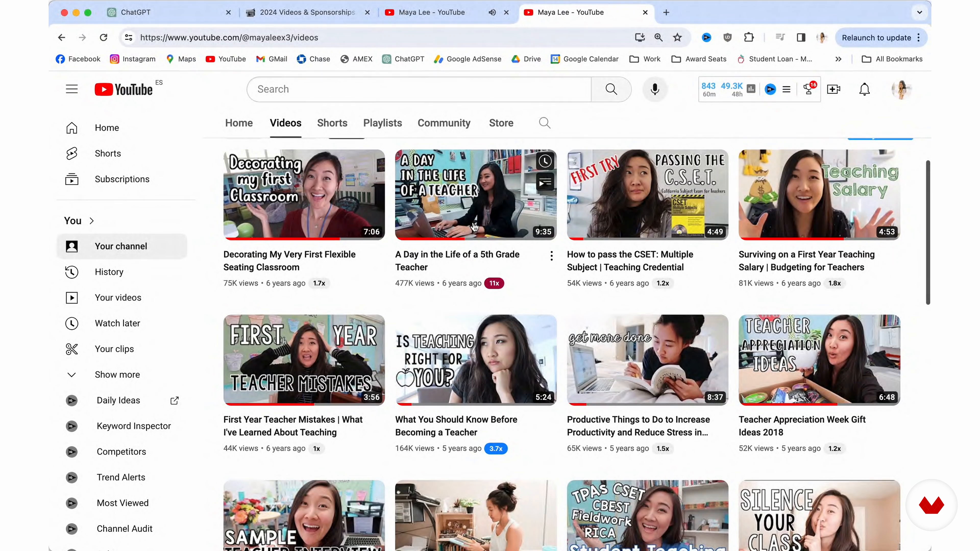Bookmark page with the star icon
Image resolution: width=980 pixels, height=551 pixels.
pos(677,37)
